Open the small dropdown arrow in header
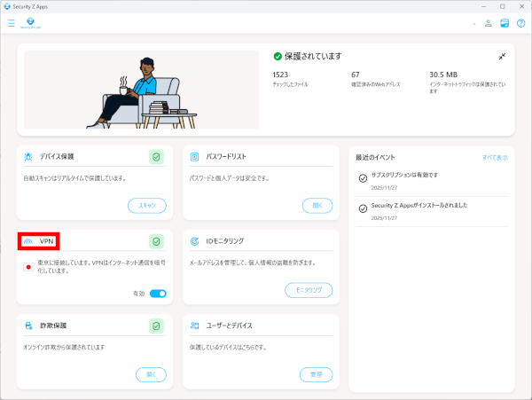532x400 pixels. tap(473, 24)
